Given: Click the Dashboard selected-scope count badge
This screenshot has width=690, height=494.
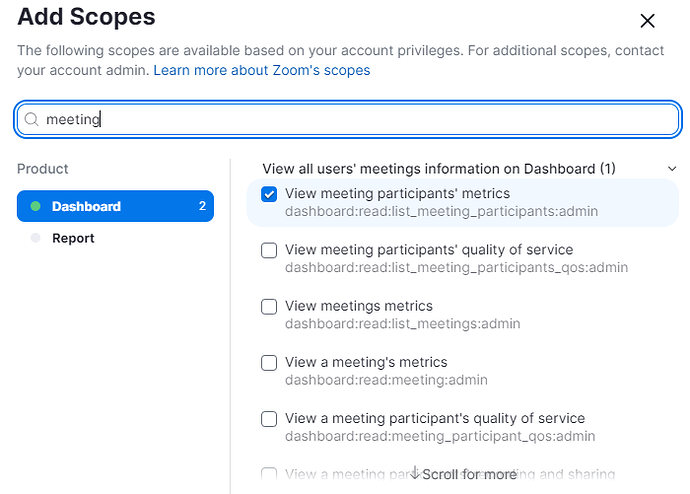Looking at the screenshot, I should [x=202, y=206].
